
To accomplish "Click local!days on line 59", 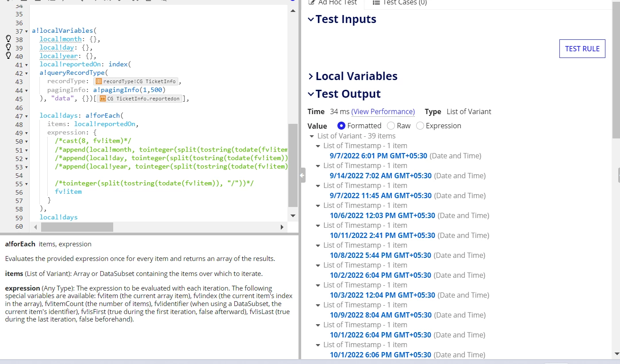I will pyautogui.click(x=58, y=217).
